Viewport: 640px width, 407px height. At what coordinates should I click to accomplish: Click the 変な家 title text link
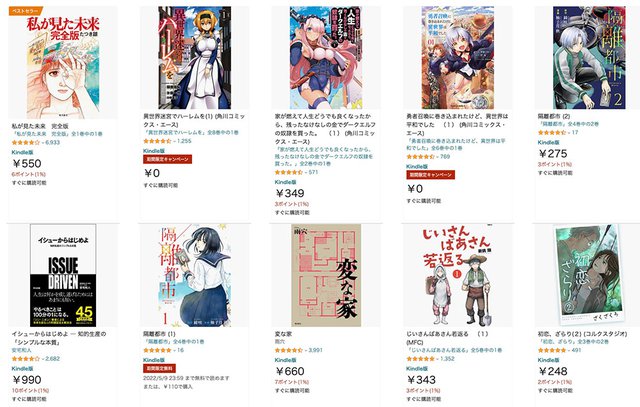[283, 334]
